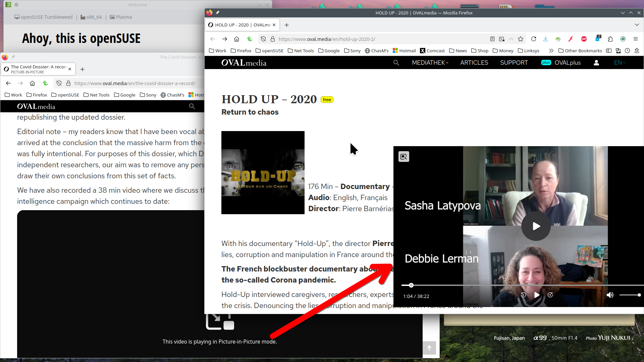The height and width of the screenshot is (362, 644).
Task: Open the Linksys bookmarks folder
Action: (x=529, y=51)
